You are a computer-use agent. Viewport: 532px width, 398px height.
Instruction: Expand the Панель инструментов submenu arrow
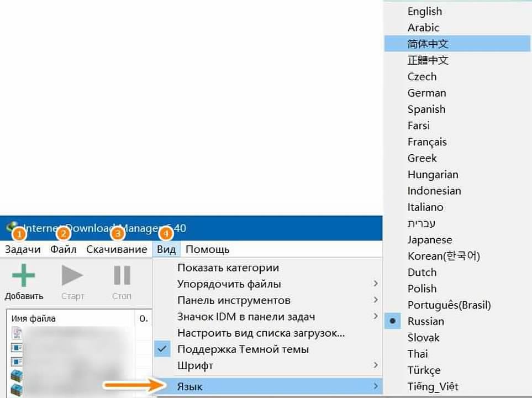pos(375,300)
